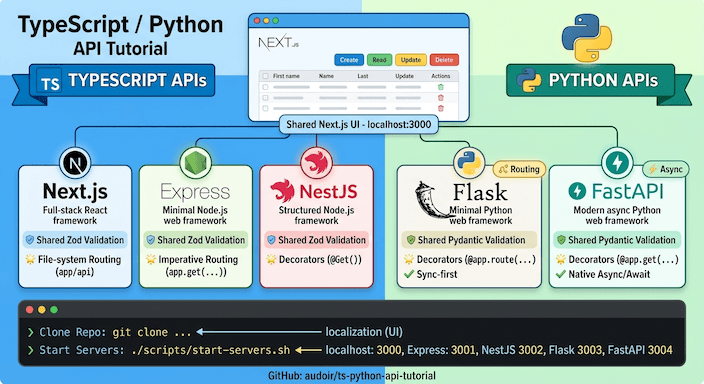
Task: Click the TypeScript / Python main title
Action: click(120, 25)
